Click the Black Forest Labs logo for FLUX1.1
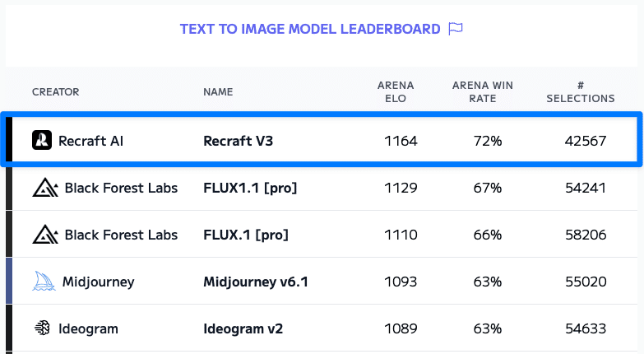 45,189
